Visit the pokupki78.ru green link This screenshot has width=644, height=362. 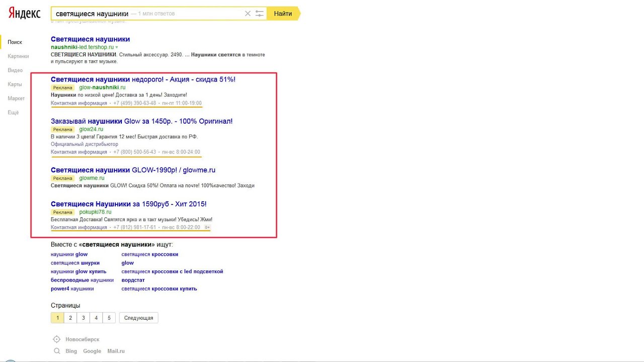click(x=95, y=212)
